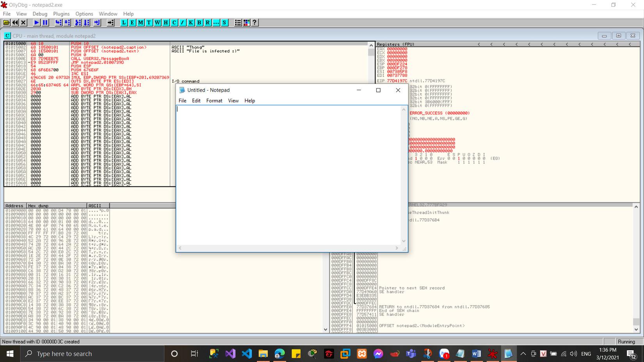Restart program with the rewind icon
Image resolution: width=644 pixels, height=362 pixels.
(x=15, y=23)
